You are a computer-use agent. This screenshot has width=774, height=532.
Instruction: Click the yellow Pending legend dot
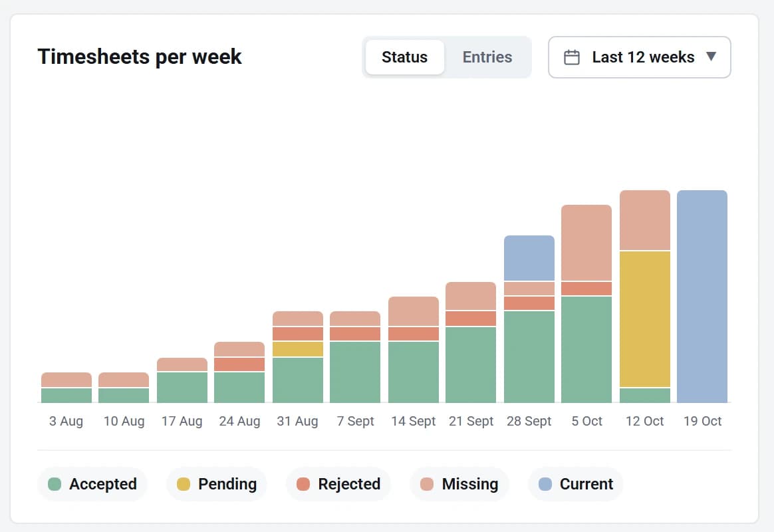[184, 484]
